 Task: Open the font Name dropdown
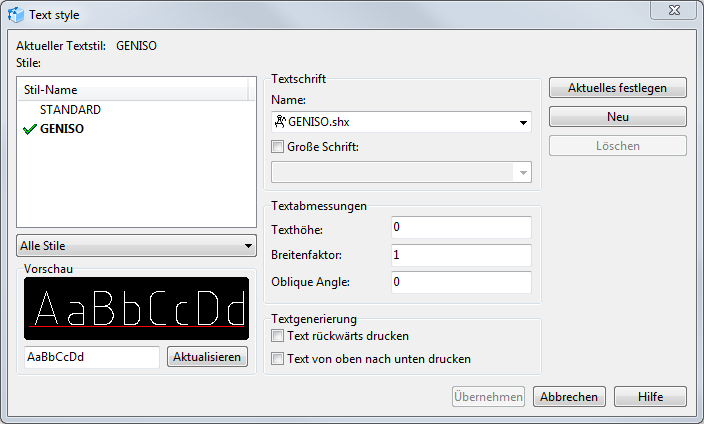click(x=523, y=122)
